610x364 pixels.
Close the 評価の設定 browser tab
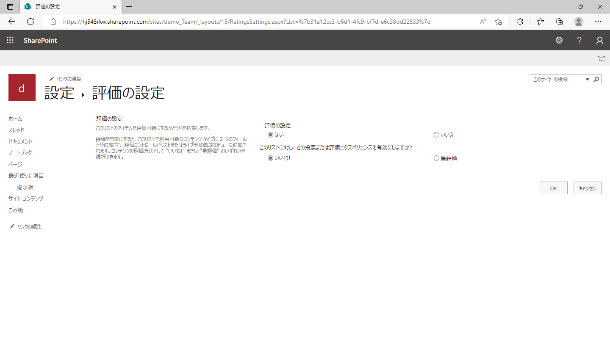pyautogui.click(x=114, y=7)
